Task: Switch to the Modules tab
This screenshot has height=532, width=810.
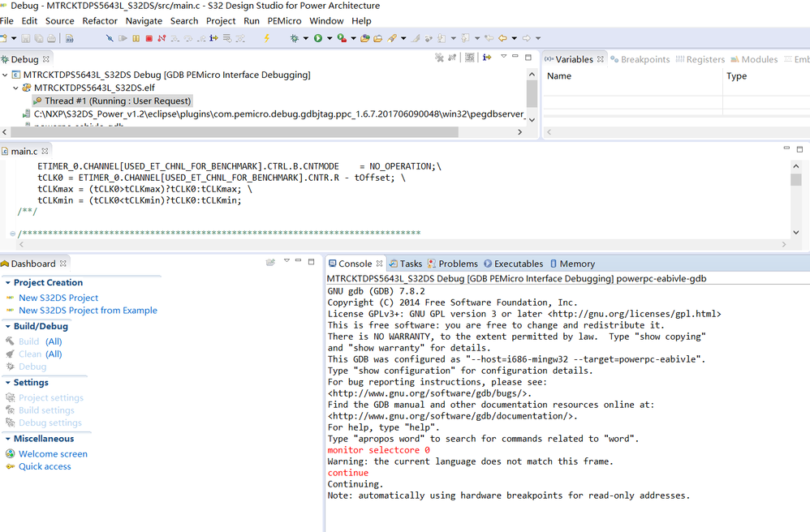Action: point(754,59)
